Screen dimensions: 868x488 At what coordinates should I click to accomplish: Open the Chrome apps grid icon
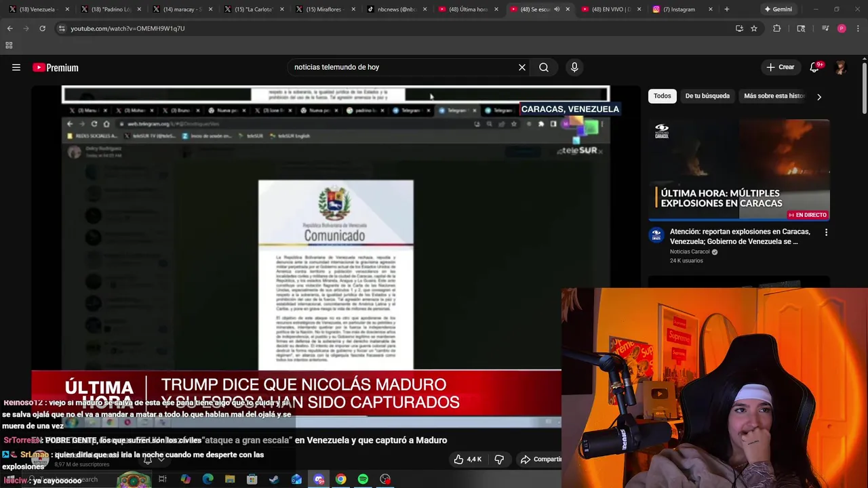point(9,45)
